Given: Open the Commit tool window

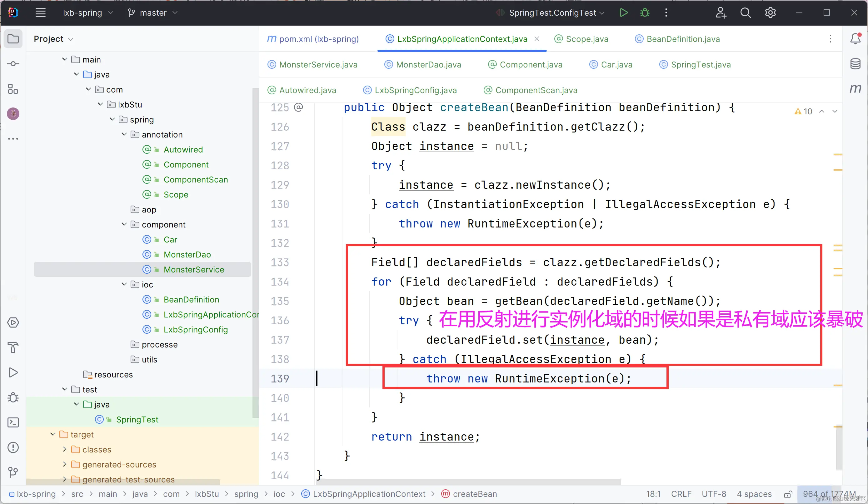Looking at the screenshot, I should tap(13, 64).
